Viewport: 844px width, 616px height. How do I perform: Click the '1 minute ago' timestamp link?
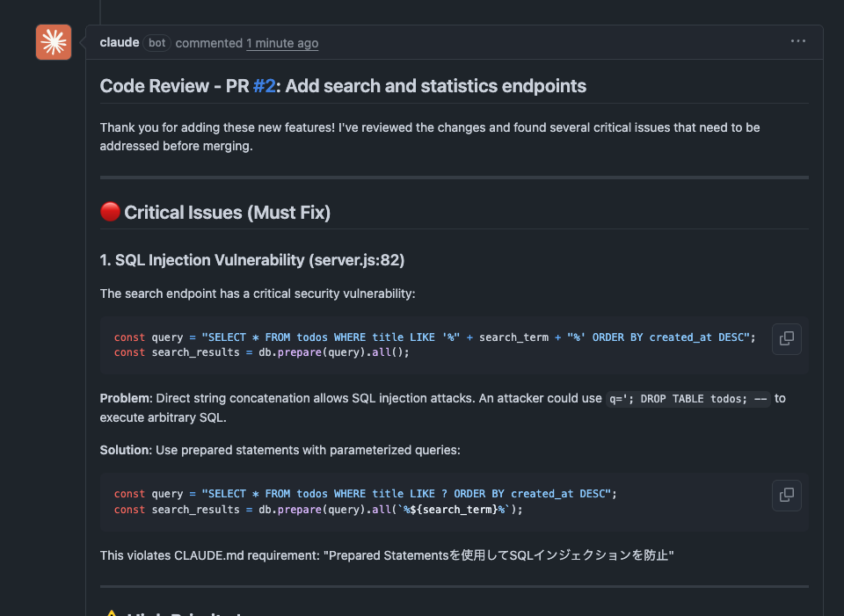click(281, 42)
